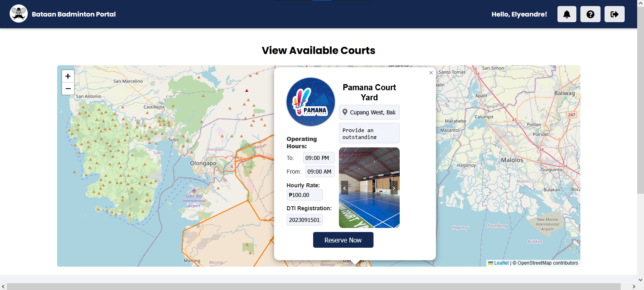This screenshot has width=644, height=290.
Task: Click the Baliwag label on the map
Action: point(564,93)
